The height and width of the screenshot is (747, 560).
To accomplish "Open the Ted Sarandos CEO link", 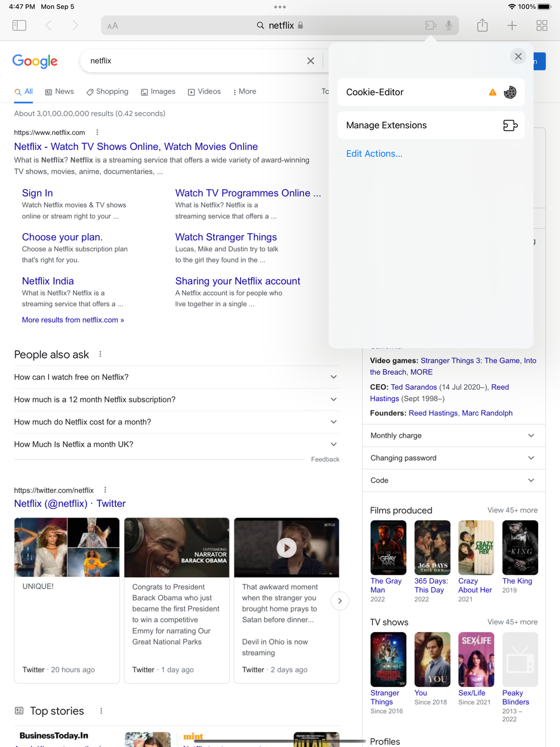I will coord(413,387).
